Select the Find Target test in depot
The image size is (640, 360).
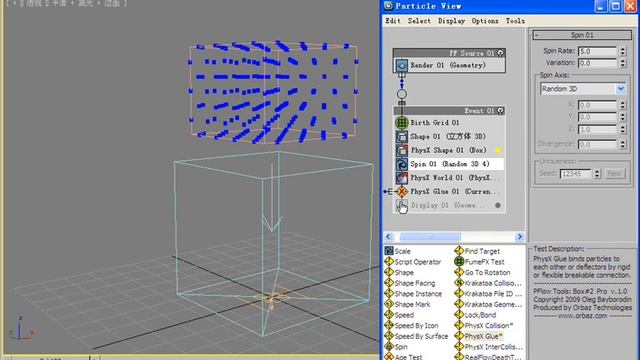click(x=477, y=251)
